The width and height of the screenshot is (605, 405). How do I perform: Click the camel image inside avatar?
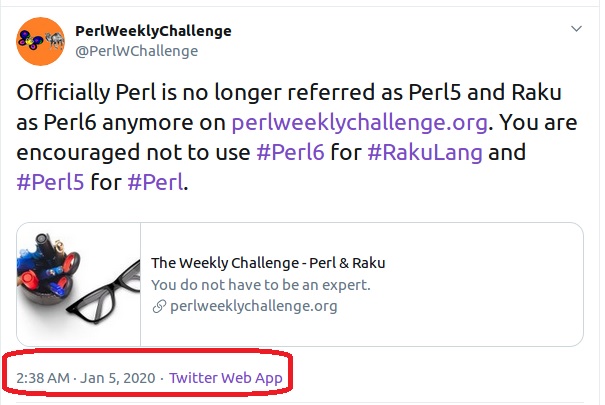[x=54, y=40]
